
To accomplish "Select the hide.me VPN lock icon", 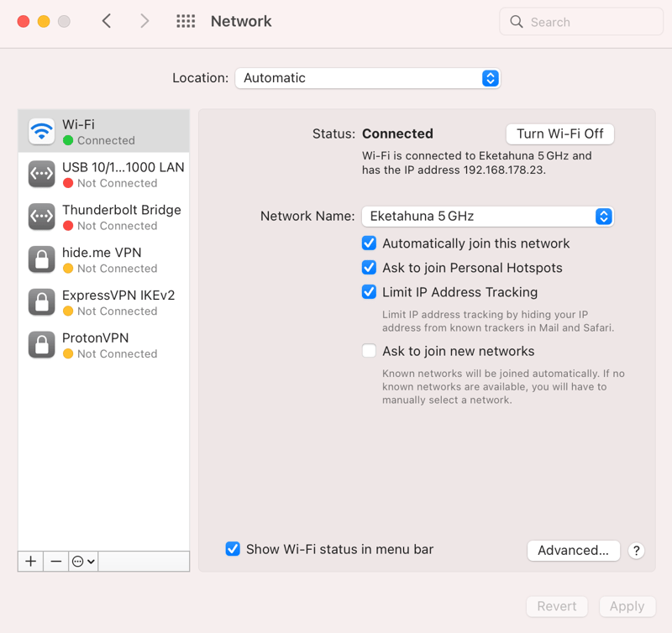I will (x=41, y=259).
